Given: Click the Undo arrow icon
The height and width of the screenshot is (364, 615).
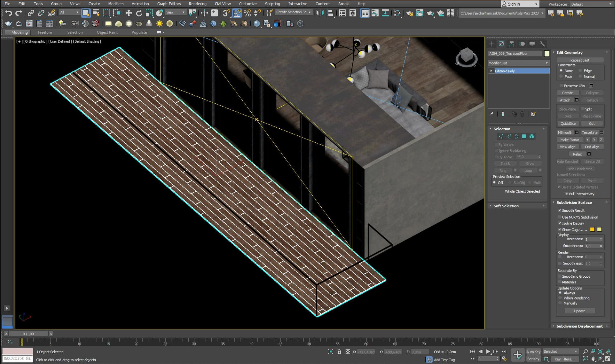Looking at the screenshot, I should pyautogui.click(x=9, y=13).
